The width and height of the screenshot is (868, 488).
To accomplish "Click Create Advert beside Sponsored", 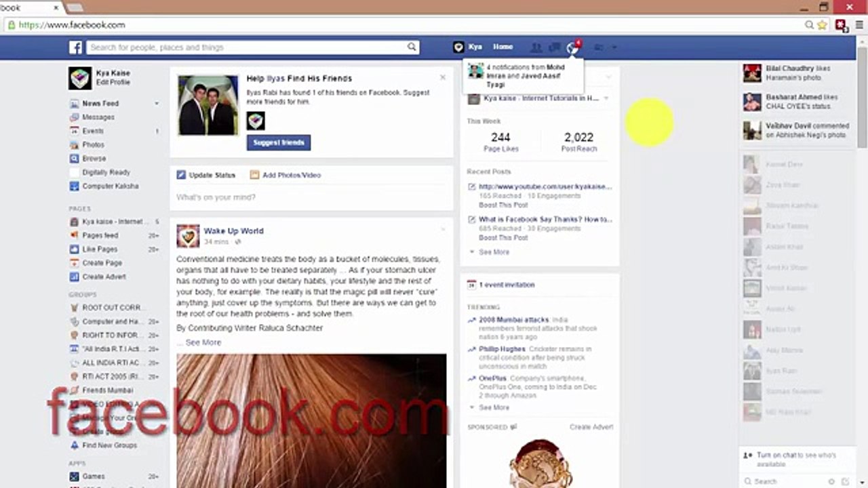I will pos(591,427).
